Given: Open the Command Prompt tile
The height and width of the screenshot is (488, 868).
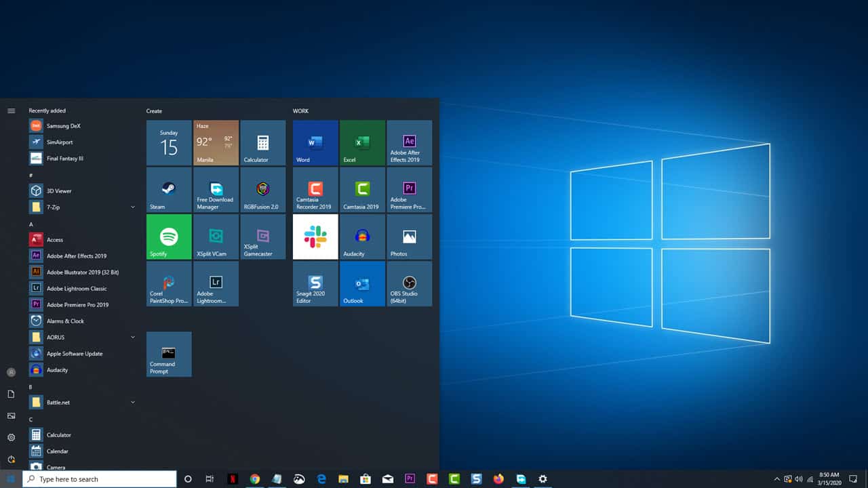Looking at the screenshot, I should point(168,354).
